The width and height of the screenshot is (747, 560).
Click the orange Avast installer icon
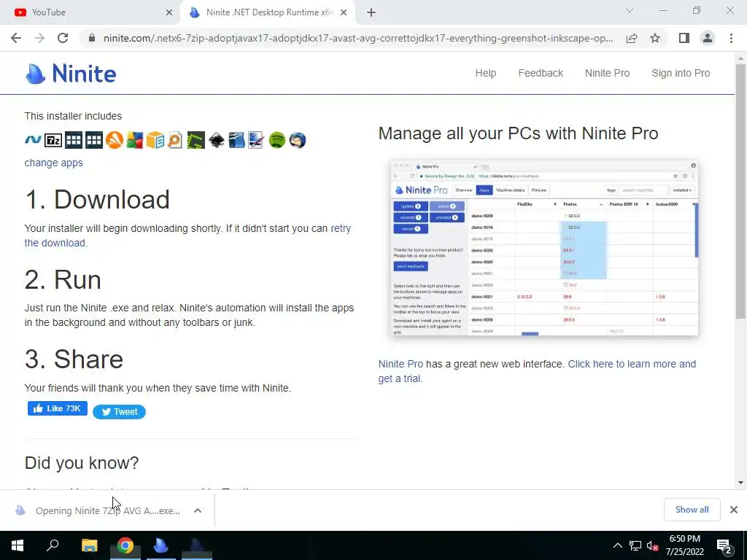(x=115, y=140)
